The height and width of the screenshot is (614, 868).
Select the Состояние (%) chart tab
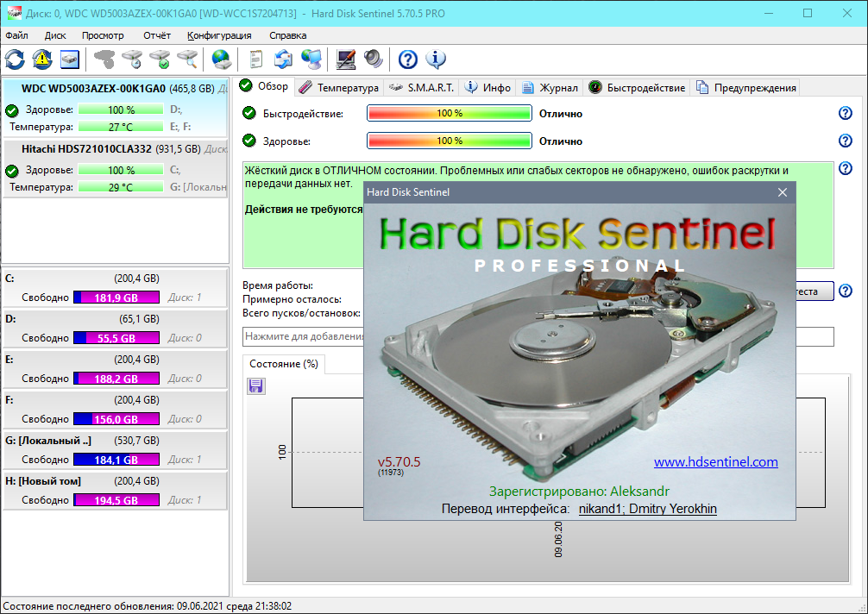click(x=283, y=364)
